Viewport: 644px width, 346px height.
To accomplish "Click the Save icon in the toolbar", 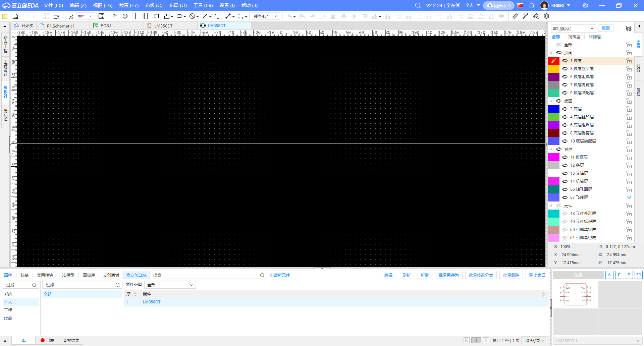I will (x=15, y=16).
